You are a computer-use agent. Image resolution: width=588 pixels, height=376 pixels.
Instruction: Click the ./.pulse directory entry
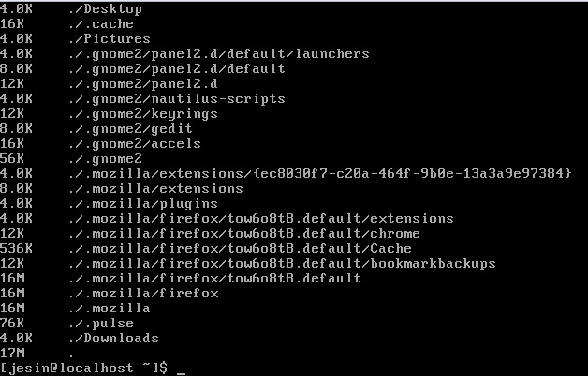pos(101,324)
